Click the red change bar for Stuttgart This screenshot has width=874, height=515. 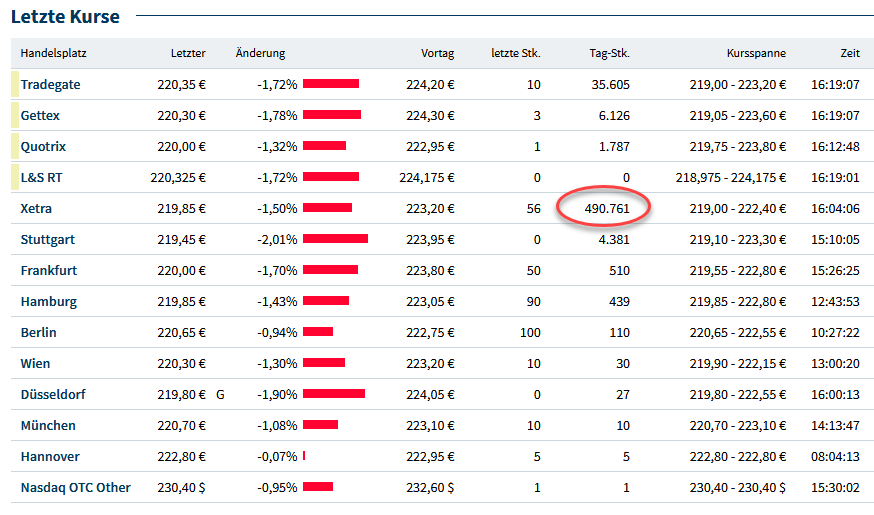(x=335, y=240)
